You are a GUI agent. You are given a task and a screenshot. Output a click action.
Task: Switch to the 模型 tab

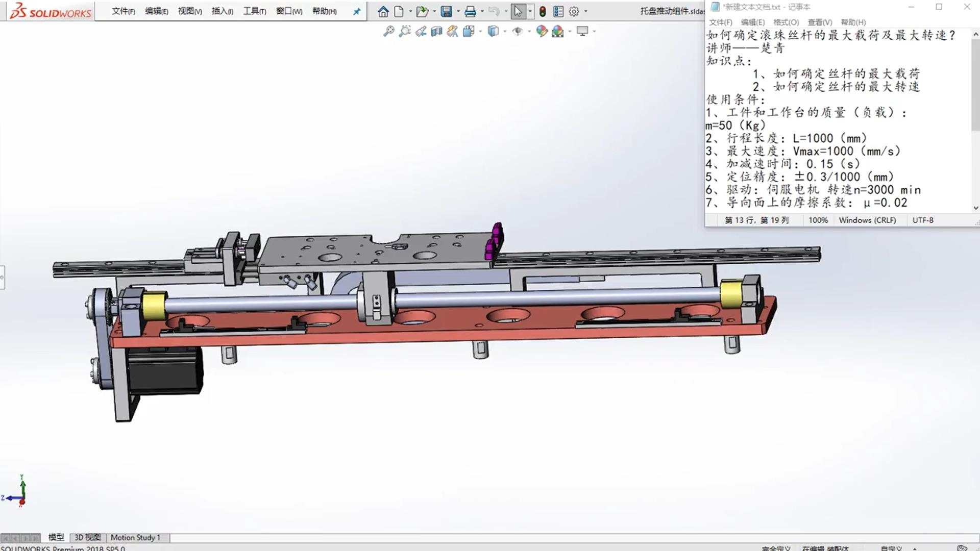tap(56, 537)
